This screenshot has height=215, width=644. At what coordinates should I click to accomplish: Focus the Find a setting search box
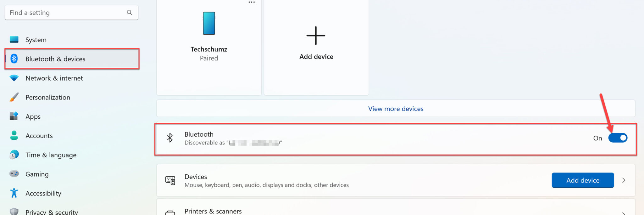66,13
